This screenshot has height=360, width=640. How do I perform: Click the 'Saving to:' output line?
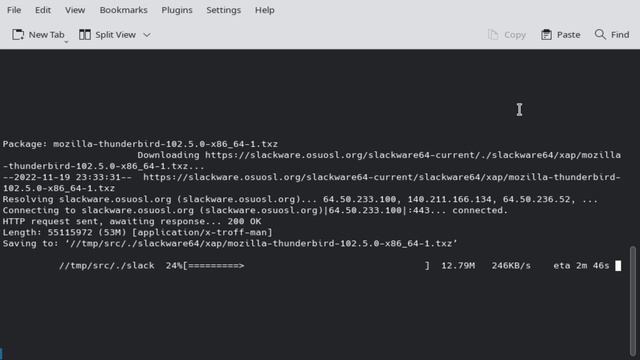click(230, 244)
